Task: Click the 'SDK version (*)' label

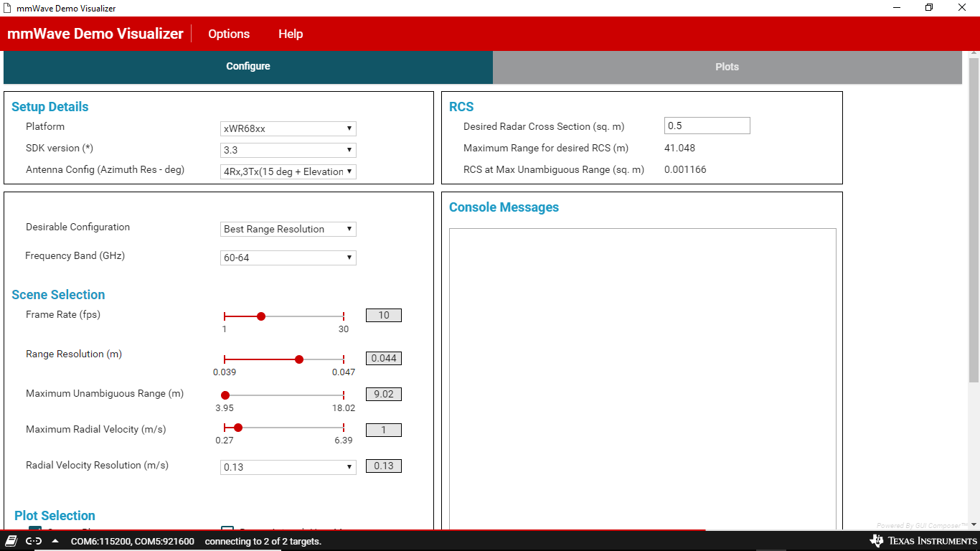Action: tap(60, 148)
